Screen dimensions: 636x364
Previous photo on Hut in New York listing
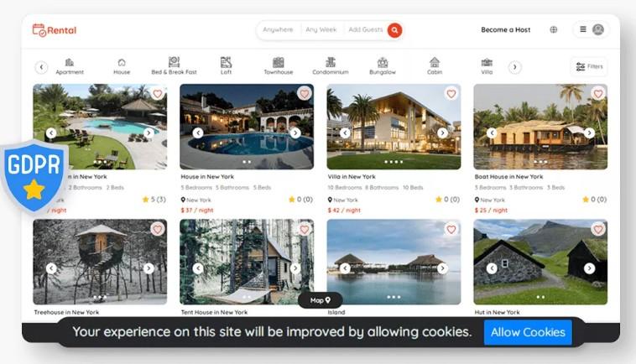click(492, 268)
